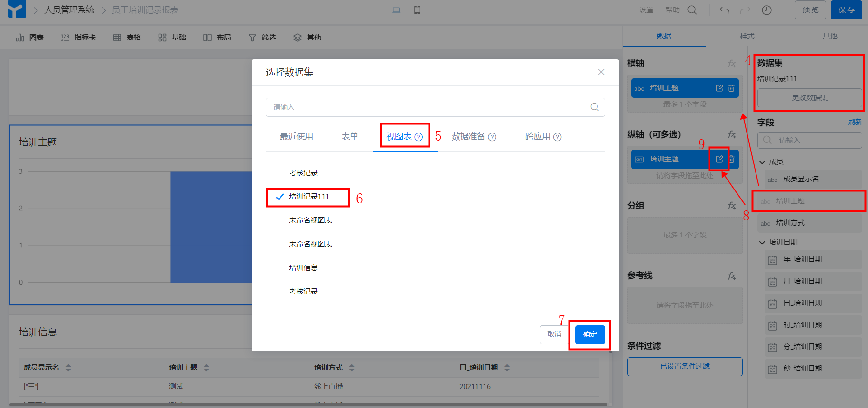Select the first 考核记录 dataset entry
This screenshot has height=408, width=868.
click(304, 173)
